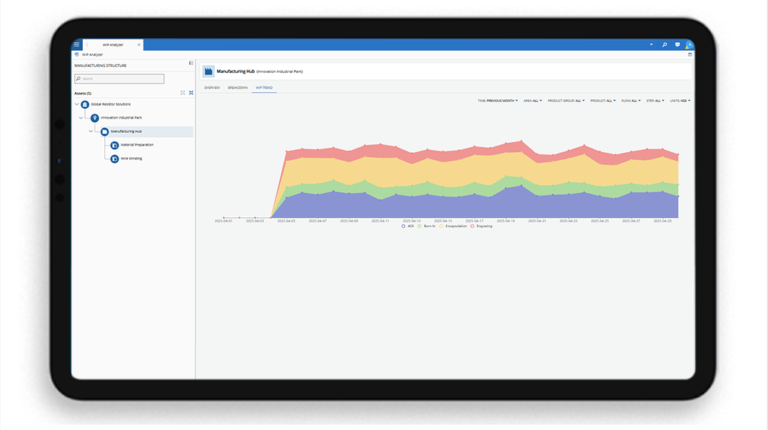The width and height of the screenshot is (768, 430).
Task: Switch to the Breakdown tab
Action: pos(237,88)
